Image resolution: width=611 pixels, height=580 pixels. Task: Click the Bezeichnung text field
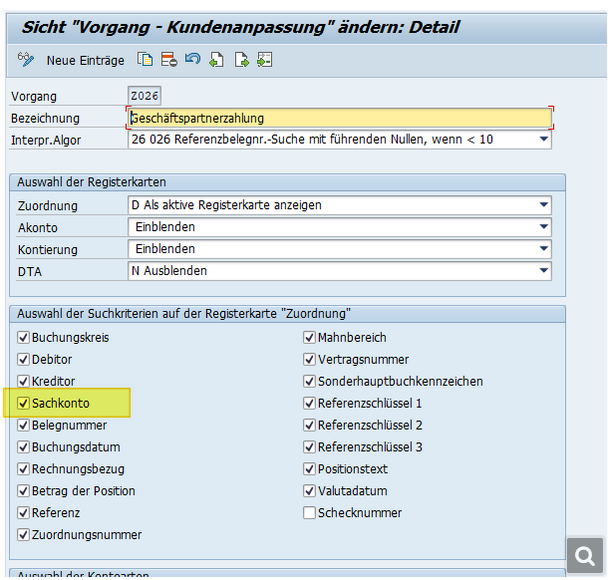(x=340, y=117)
